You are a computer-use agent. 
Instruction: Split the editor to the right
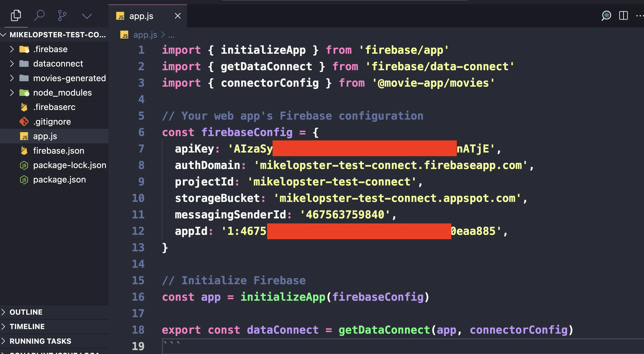point(623,16)
